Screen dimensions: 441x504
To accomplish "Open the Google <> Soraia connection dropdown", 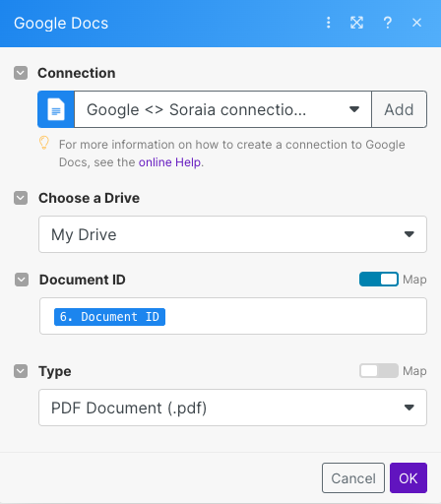I will [x=222, y=109].
